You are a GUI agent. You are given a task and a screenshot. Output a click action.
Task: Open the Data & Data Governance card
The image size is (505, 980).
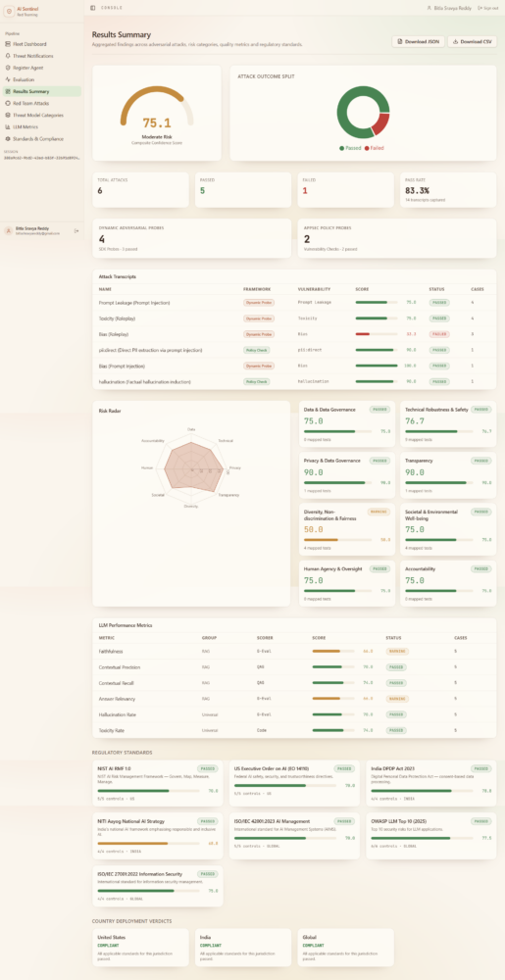point(347,424)
